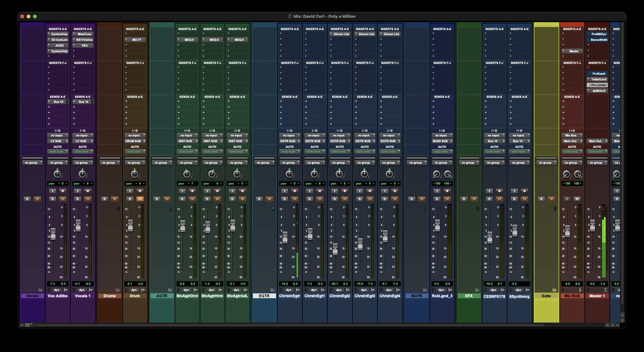Open the MO-TT insert on Drum
Viewport: 644px width, 352px height.
[135, 40]
